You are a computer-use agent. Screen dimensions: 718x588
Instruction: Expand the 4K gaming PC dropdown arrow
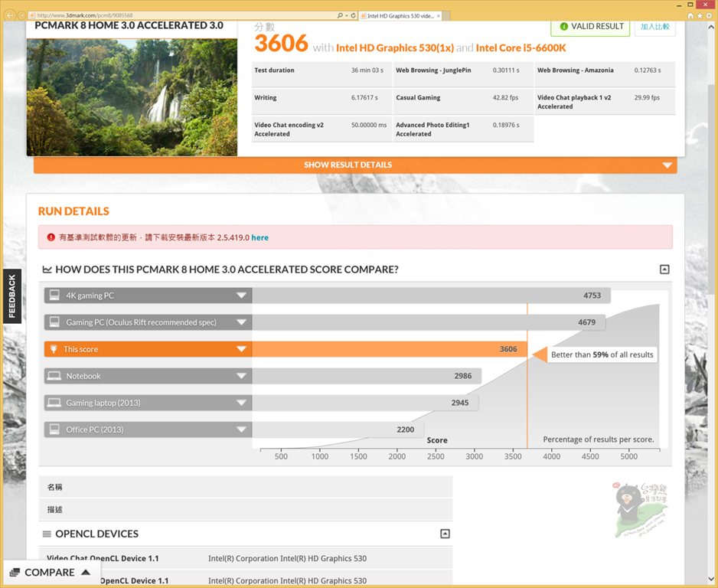coord(241,296)
